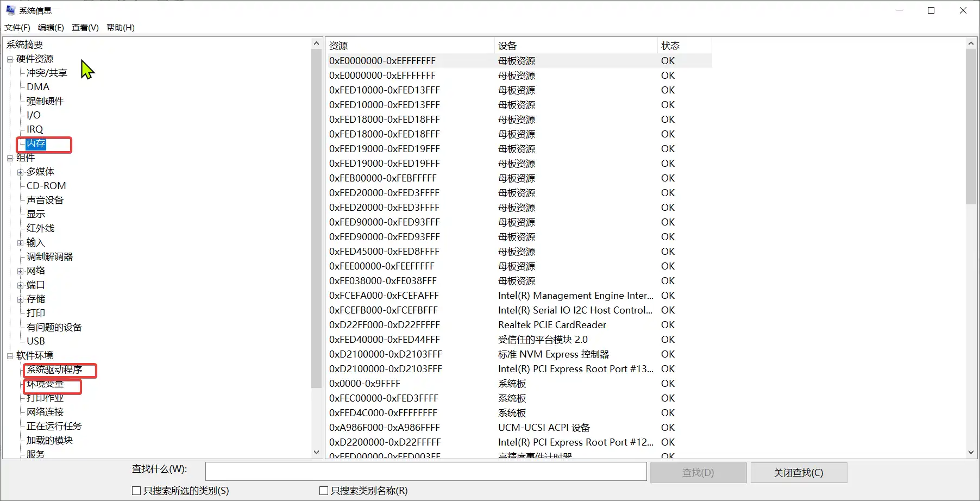Click the right pane scrollbar up arrow
Image resolution: width=980 pixels, height=501 pixels.
[x=971, y=43]
